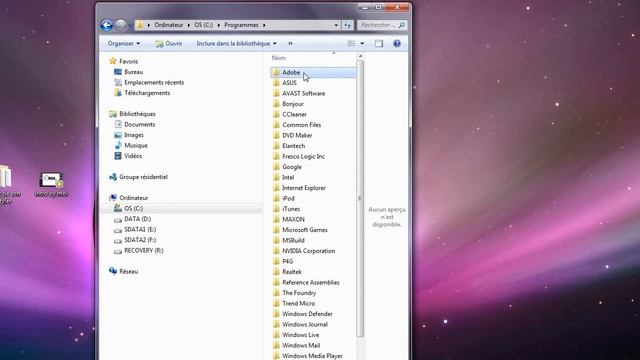Click the scroll-up arrow of file list
The image size is (640, 360).
(360, 57)
